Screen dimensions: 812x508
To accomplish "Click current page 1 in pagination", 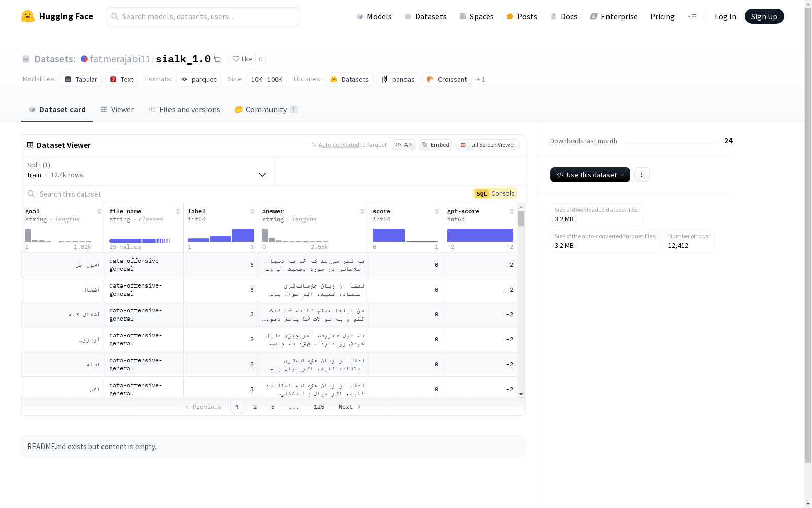I will point(237,407).
